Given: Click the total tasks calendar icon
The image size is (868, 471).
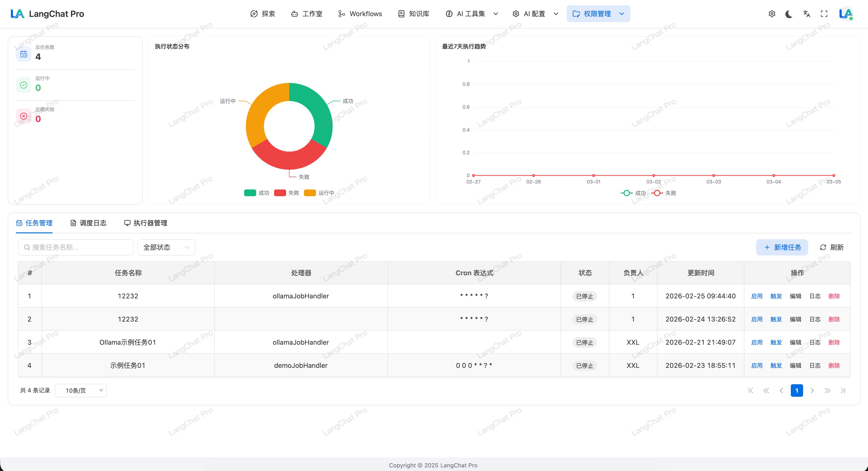Looking at the screenshot, I should [x=24, y=54].
